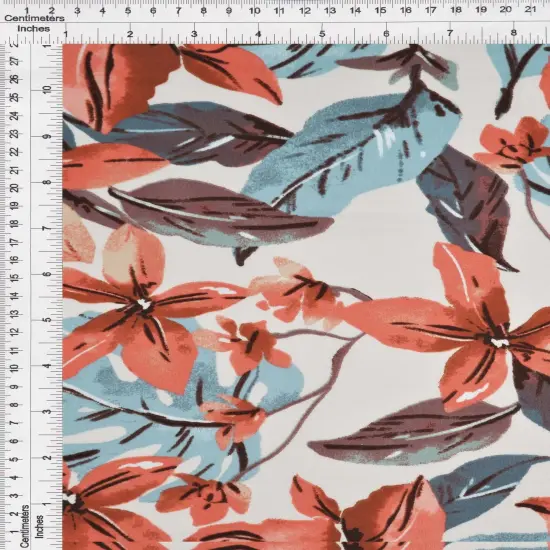Click the vertical 'Inches' label on the left ruler
The width and height of the screenshot is (550, 550).
pyautogui.click(x=40, y=526)
